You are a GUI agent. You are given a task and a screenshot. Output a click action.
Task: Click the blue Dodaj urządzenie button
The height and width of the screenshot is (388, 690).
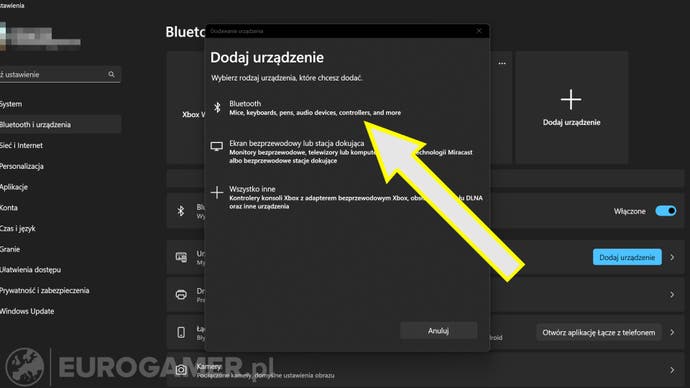tap(627, 257)
